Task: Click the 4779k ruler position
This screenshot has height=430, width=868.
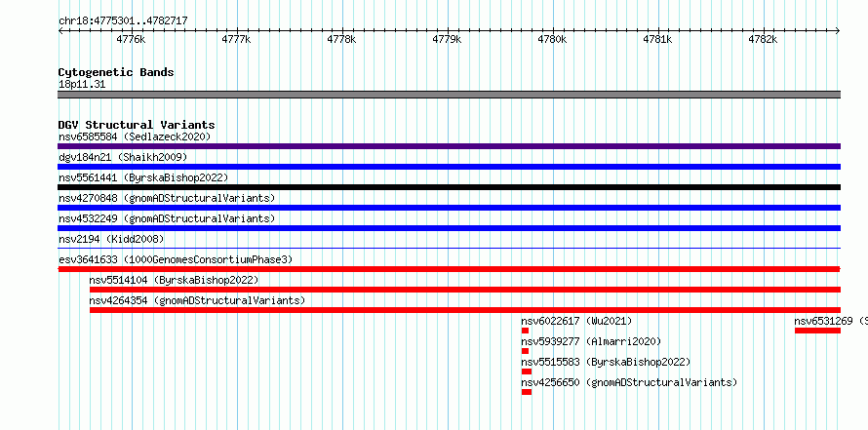Action: [447, 39]
